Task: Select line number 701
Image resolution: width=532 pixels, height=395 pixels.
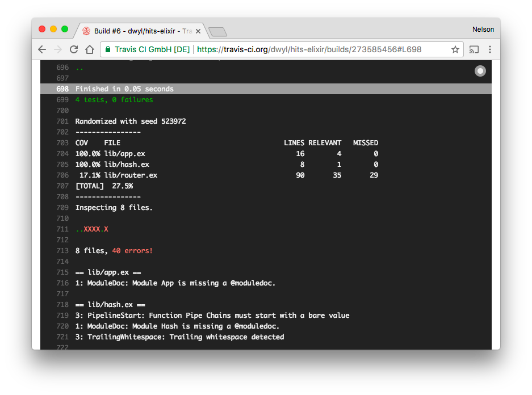Action: [x=62, y=121]
